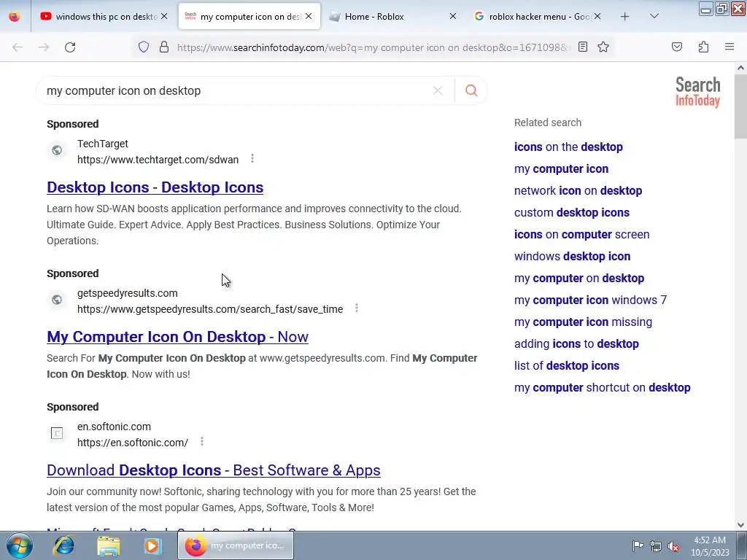Click related search icons on the desktop

tap(568, 147)
